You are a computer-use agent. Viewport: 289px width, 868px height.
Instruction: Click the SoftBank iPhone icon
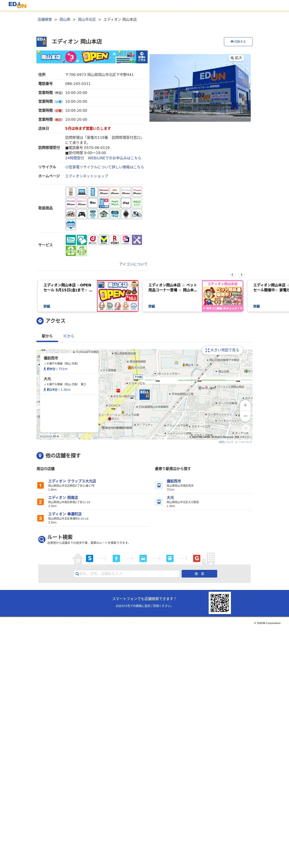[126, 192]
